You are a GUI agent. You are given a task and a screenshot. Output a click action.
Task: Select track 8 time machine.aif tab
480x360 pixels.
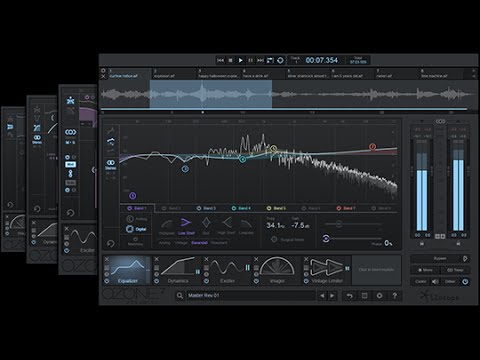point(441,74)
